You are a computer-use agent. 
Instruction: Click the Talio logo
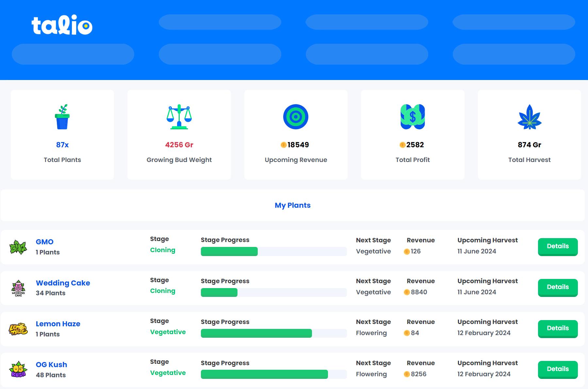pos(62,25)
